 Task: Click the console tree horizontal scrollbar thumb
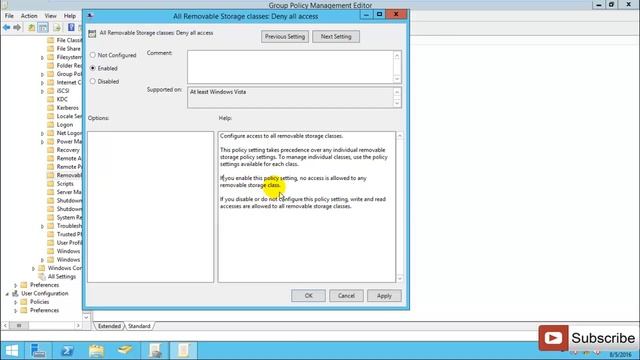[x=19, y=326]
